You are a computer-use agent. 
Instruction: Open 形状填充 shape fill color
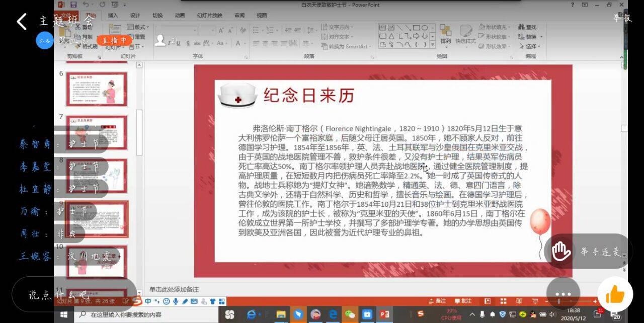(494, 27)
